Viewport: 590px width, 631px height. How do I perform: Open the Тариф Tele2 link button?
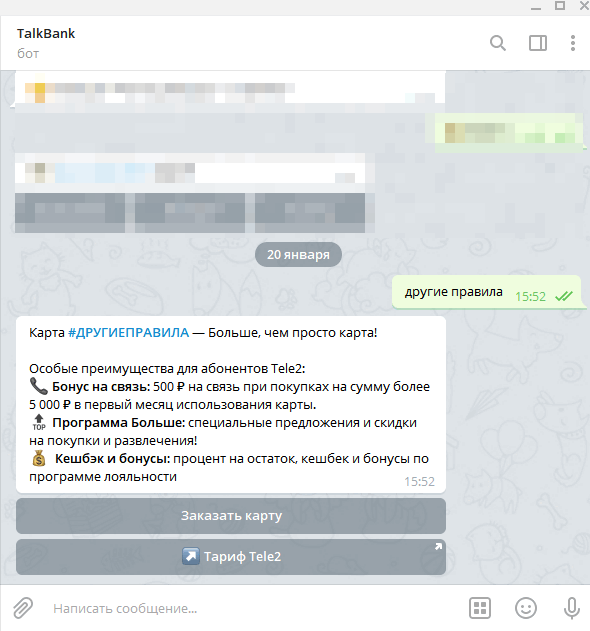click(x=231, y=557)
